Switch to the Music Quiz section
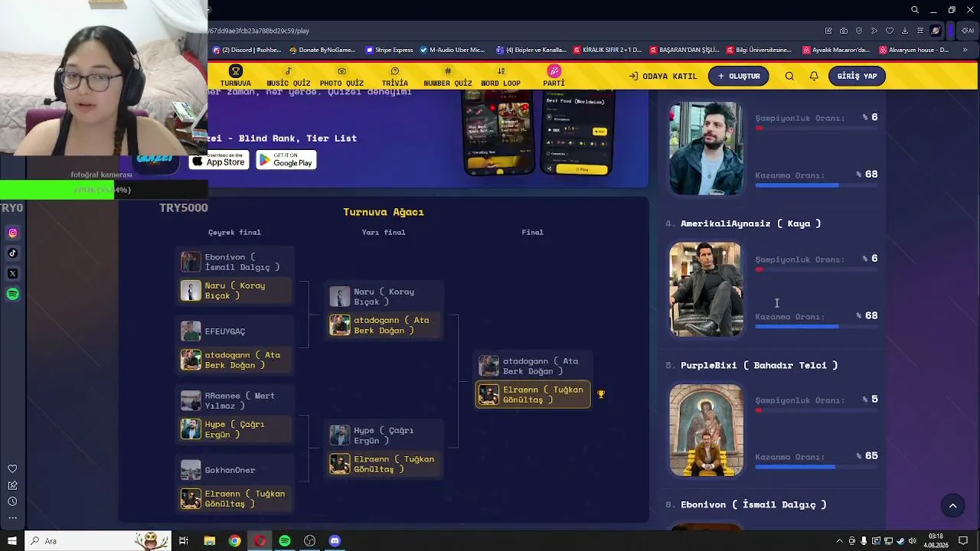The height and width of the screenshot is (551, 980). 288,76
